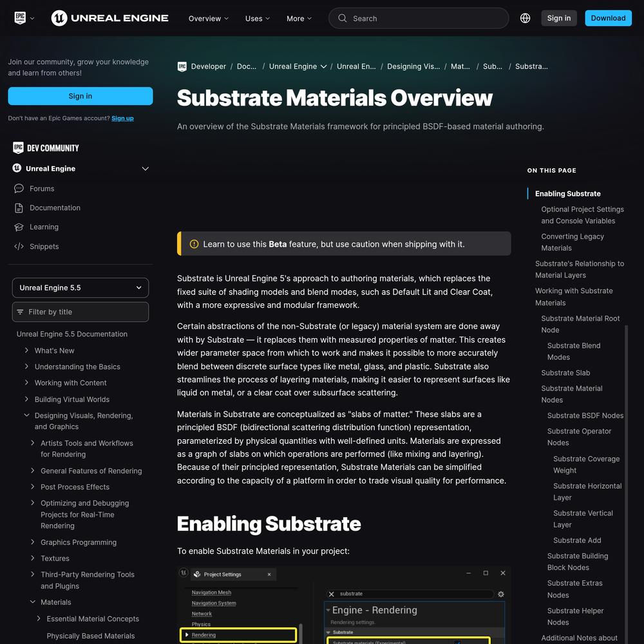Collapse the Unreal Engine community section chevron
This screenshot has height=644, width=644.
click(145, 169)
